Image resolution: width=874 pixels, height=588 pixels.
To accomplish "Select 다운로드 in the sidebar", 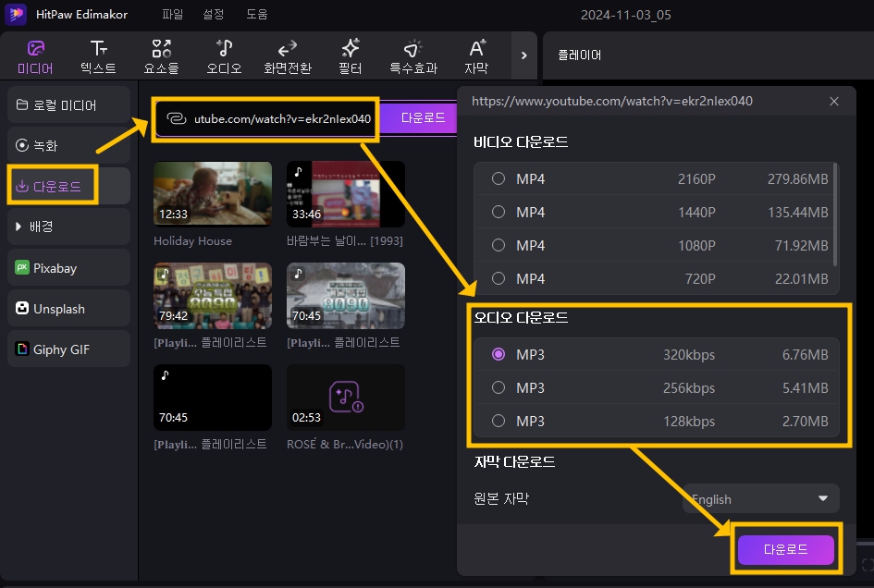I will pyautogui.click(x=69, y=186).
